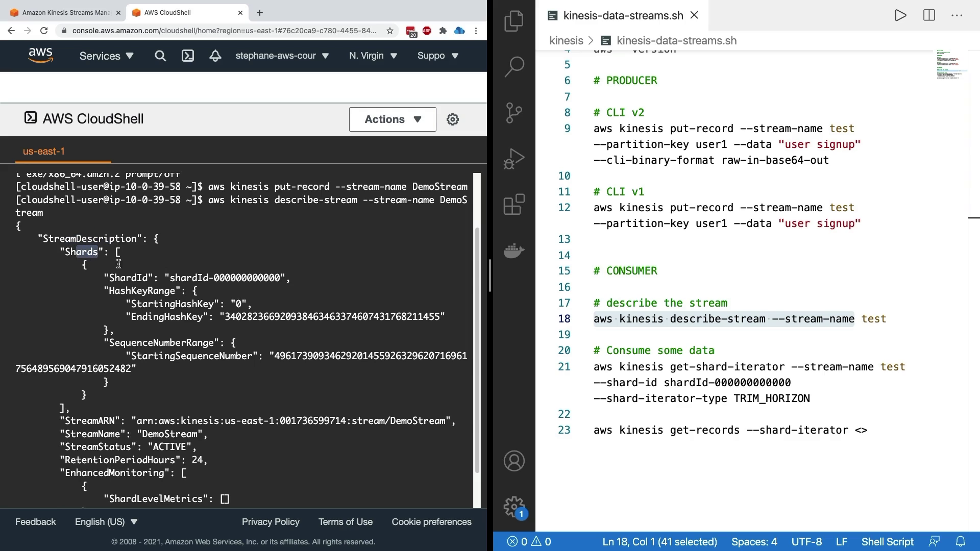Viewport: 980px width, 551px height.
Task: Toggle the VS Code notifications bell
Action: click(960, 541)
